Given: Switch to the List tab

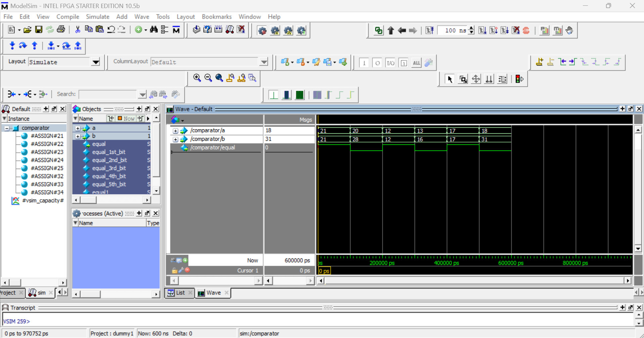Looking at the screenshot, I should pyautogui.click(x=180, y=293).
